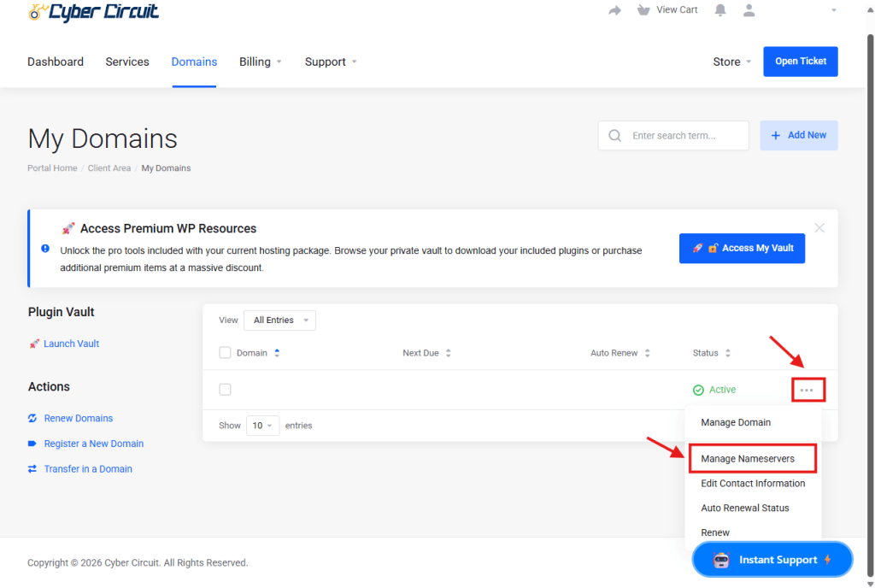Open the Show 10 entries dropdown
The image size is (875, 588).
coord(262,426)
